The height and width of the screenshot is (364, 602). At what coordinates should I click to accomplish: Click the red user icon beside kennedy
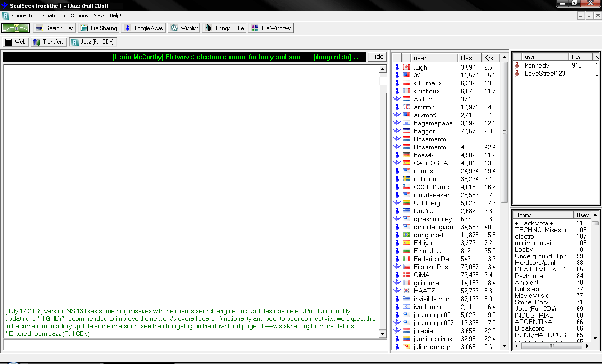coord(517,65)
